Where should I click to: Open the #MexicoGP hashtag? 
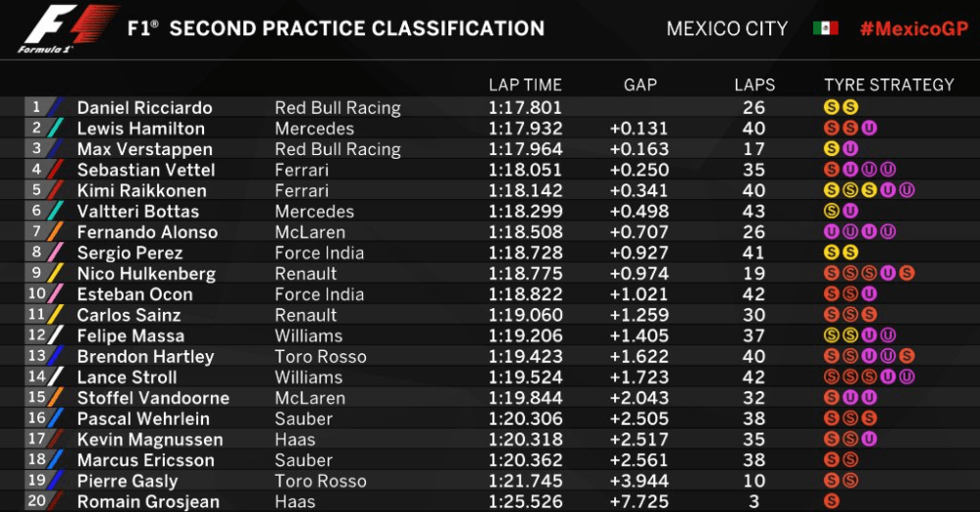(913, 28)
